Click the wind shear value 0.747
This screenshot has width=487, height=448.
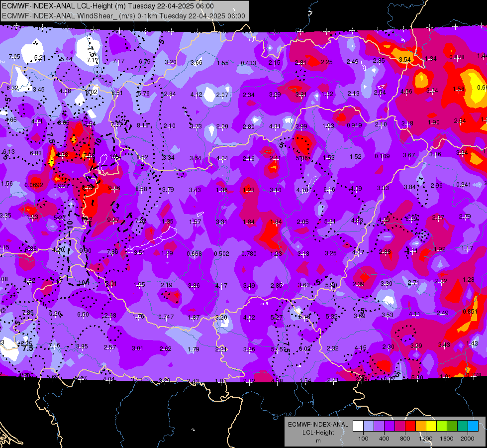click(166, 317)
